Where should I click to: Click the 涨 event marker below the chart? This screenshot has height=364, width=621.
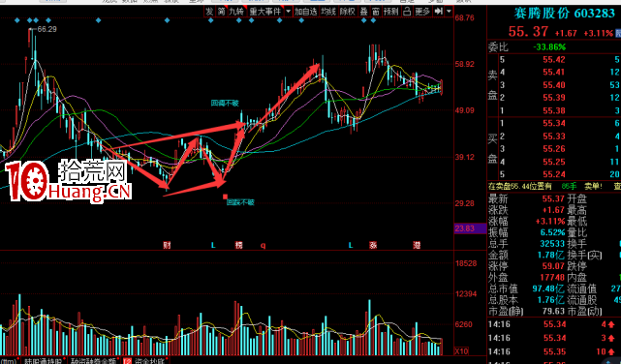click(x=373, y=245)
